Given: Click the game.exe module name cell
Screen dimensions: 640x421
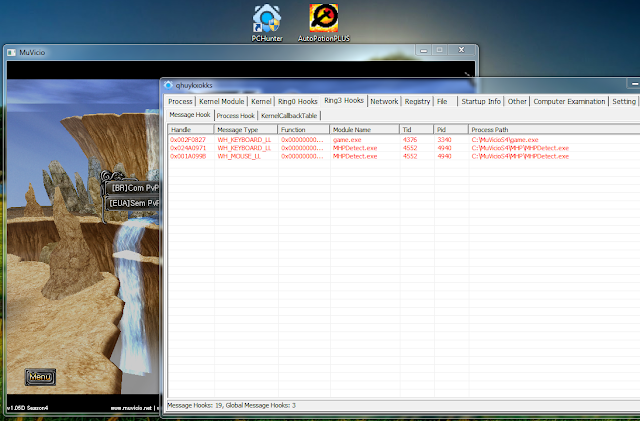Looking at the screenshot, I should [x=347, y=140].
